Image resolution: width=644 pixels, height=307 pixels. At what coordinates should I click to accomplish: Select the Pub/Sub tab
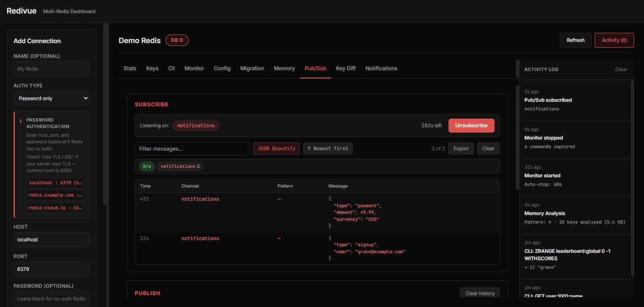pos(315,69)
